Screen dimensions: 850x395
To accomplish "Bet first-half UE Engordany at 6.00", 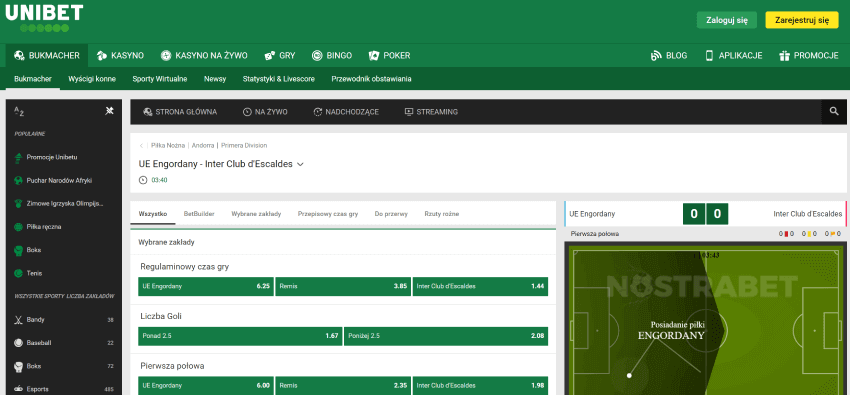I will click(206, 385).
